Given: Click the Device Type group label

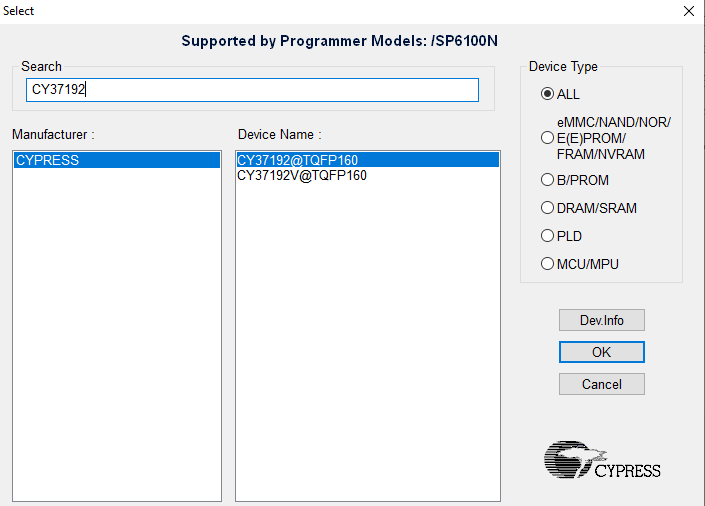Looking at the screenshot, I should 563,67.
